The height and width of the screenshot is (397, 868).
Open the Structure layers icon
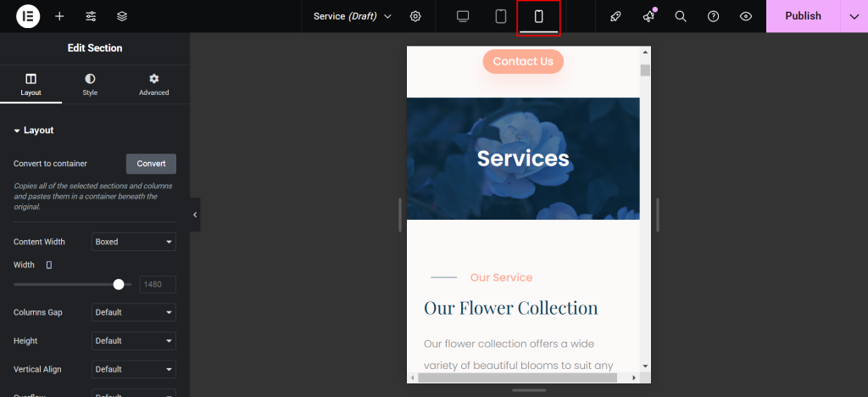122,16
